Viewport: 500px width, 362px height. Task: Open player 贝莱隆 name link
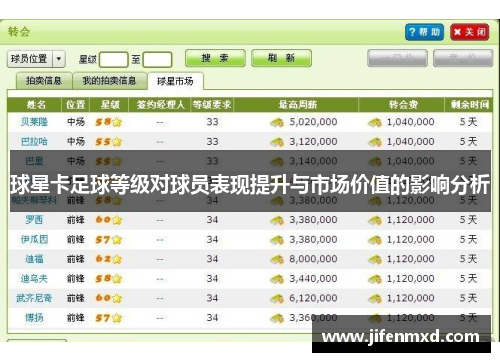click(x=34, y=122)
